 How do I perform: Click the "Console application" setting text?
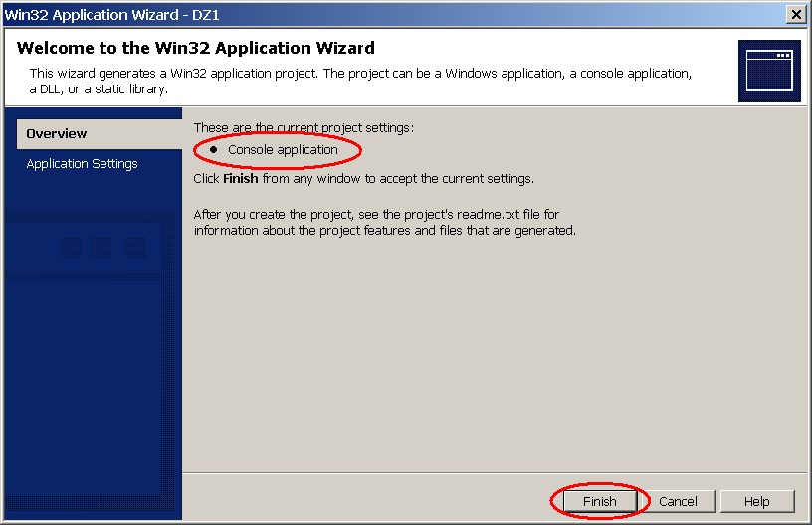pos(283,150)
